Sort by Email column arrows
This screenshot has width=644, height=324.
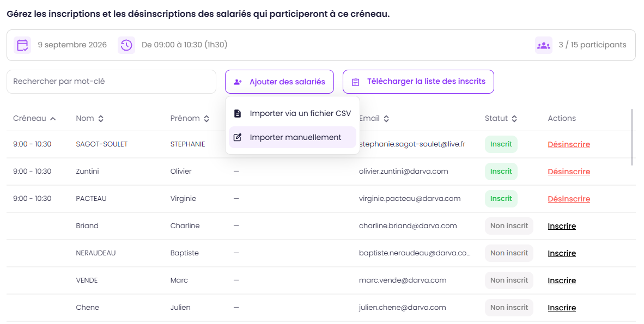click(x=386, y=119)
